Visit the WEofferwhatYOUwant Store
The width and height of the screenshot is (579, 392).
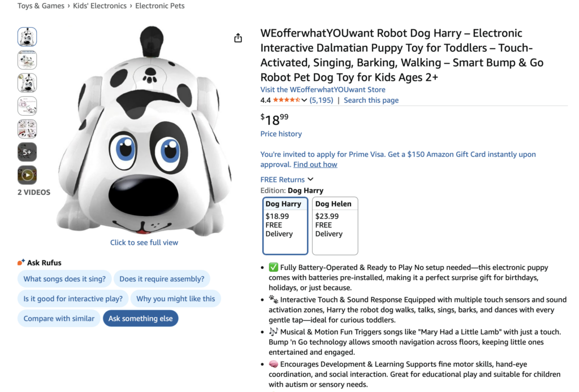tap(323, 89)
